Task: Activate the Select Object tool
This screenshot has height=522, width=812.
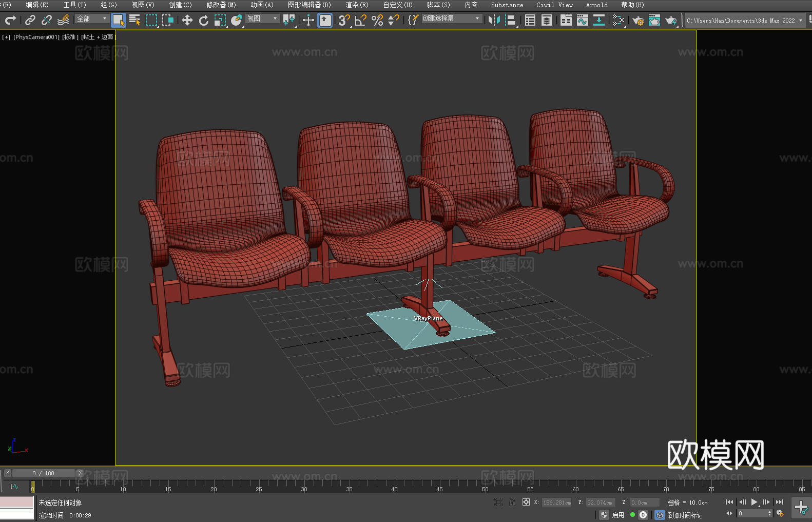Action: (x=119, y=20)
